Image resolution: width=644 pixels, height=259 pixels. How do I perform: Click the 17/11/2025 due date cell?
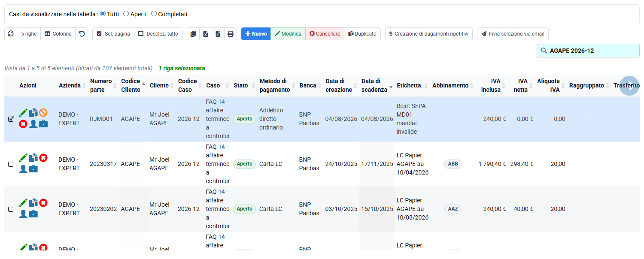[x=377, y=164]
